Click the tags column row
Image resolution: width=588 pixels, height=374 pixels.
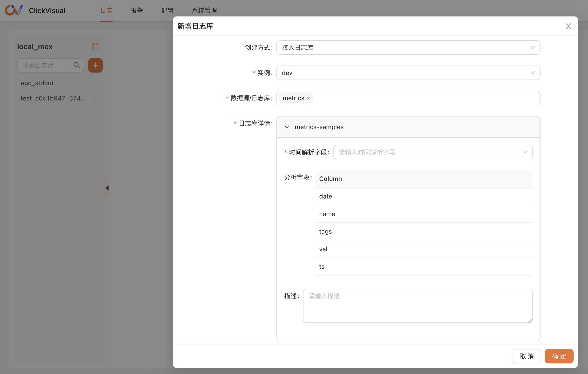[x=424, y=231]
